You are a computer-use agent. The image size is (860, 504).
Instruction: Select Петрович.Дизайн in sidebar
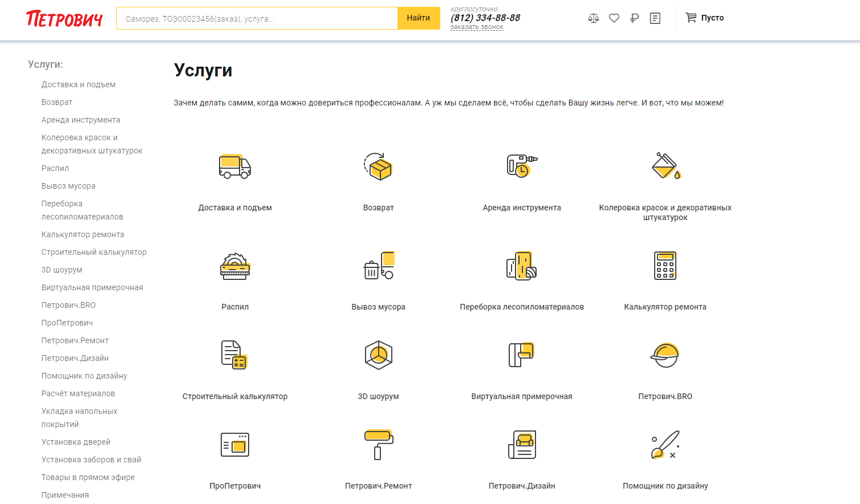click(x=75, y=358)
